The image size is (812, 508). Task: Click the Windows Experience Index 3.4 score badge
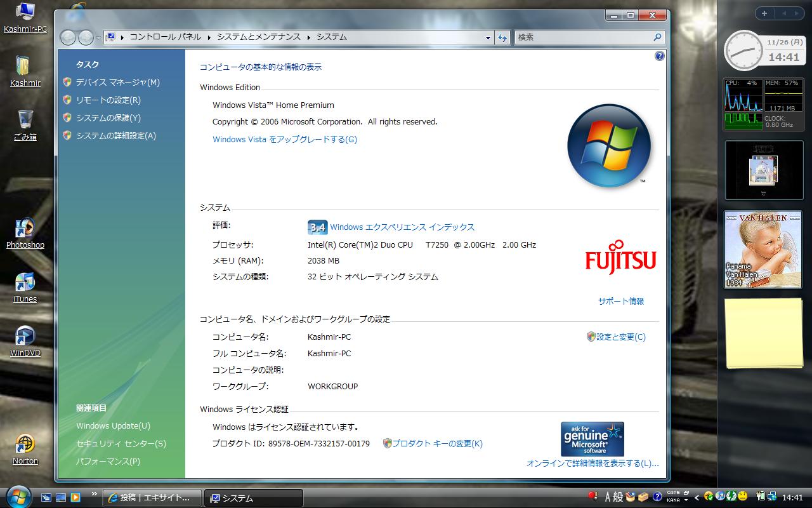point(317,227)
